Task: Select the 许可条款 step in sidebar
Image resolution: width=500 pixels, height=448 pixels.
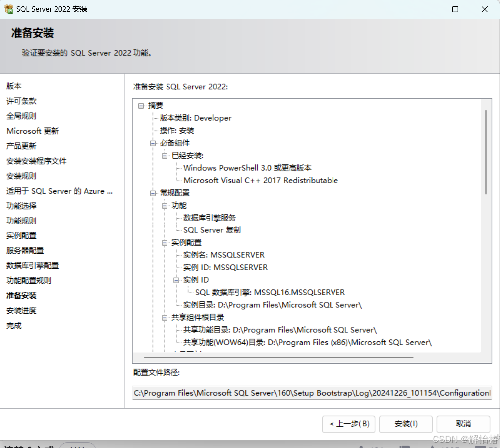Action: point(21,101)
